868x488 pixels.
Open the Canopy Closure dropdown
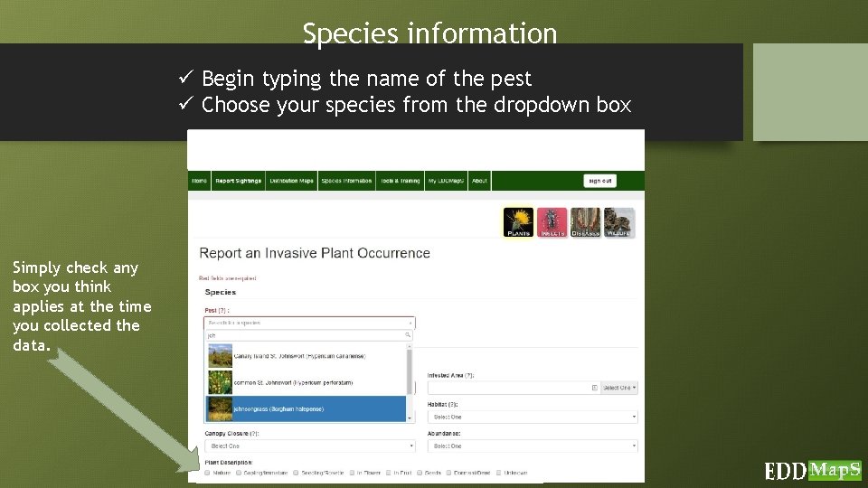tap(310, 446)
